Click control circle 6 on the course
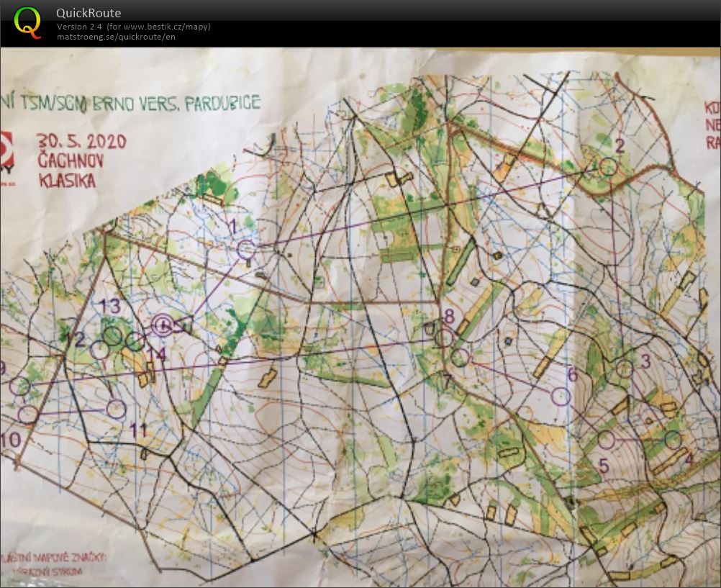 point(561,397)
